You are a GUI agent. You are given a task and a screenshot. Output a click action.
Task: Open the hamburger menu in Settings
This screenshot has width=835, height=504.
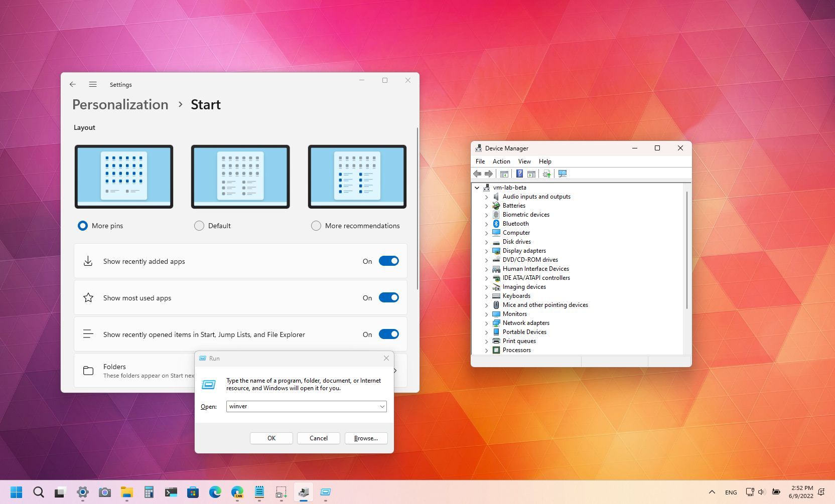[x=93, y=84]
